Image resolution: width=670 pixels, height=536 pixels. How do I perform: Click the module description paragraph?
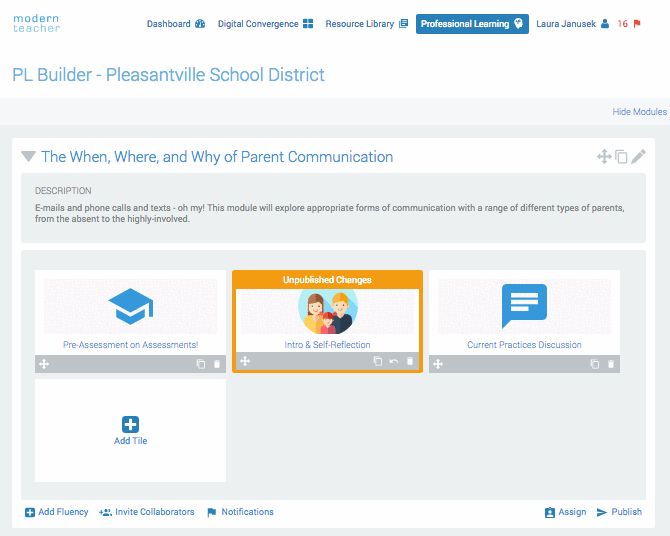click(x=329, y=213)
